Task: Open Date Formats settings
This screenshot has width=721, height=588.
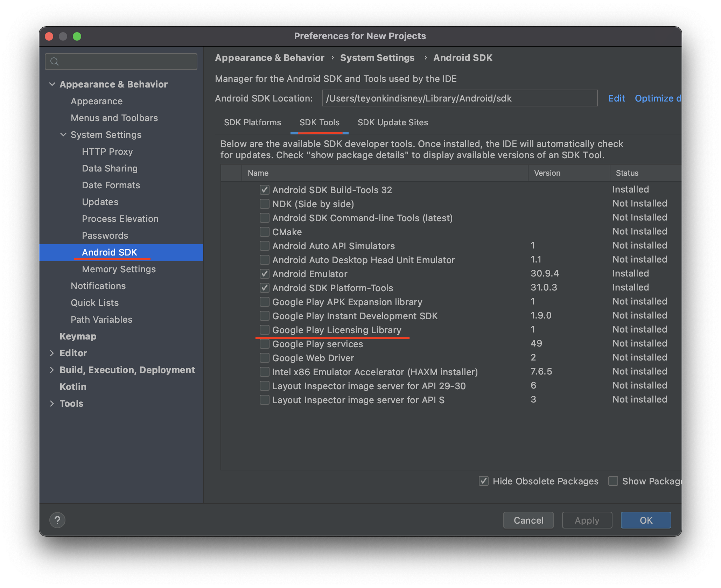Action: point(111,185)
